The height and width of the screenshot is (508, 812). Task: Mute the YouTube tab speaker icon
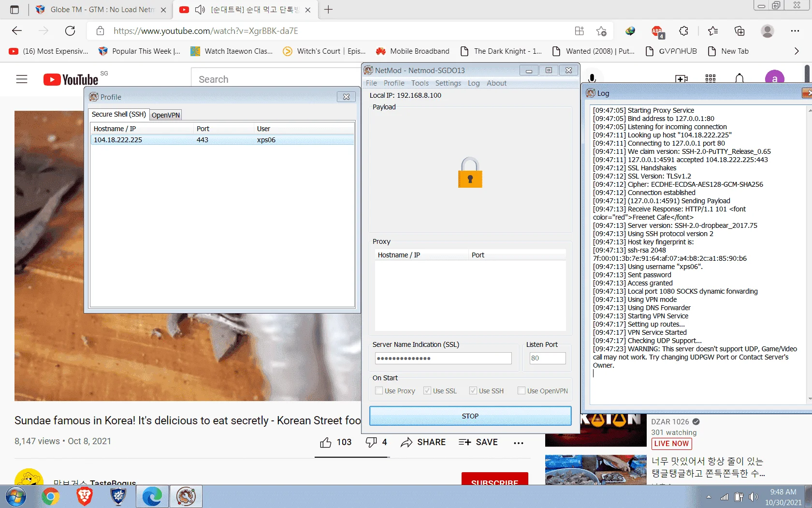[200, 10]
